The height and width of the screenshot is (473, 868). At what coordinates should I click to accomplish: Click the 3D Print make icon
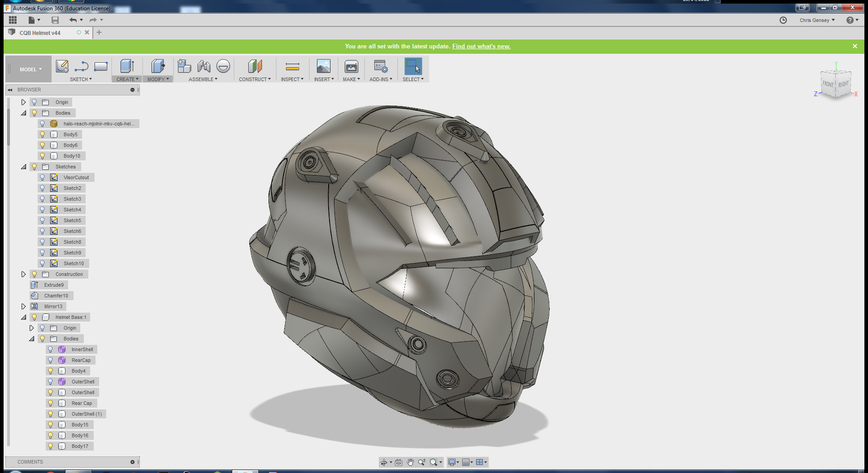tap(351, 67)
